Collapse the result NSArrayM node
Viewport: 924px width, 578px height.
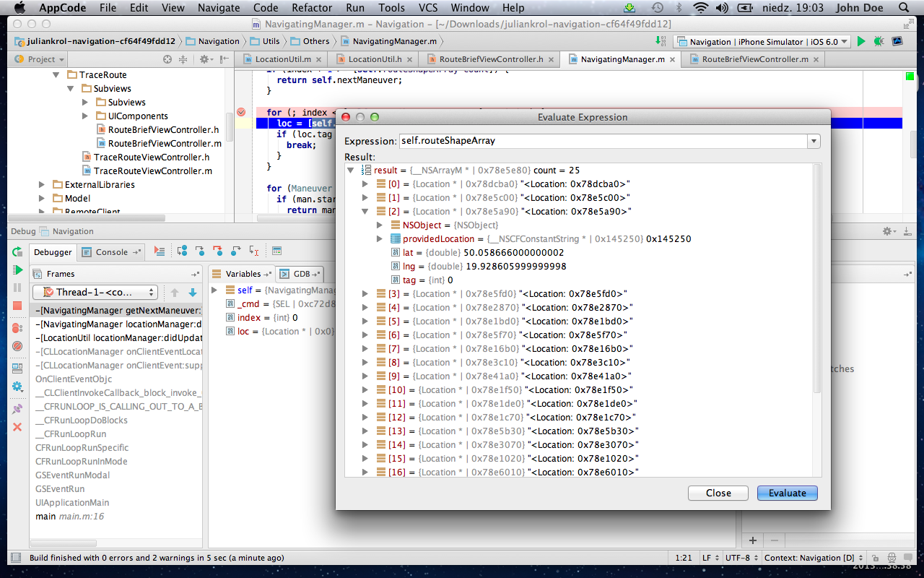(x=352, y=171)
